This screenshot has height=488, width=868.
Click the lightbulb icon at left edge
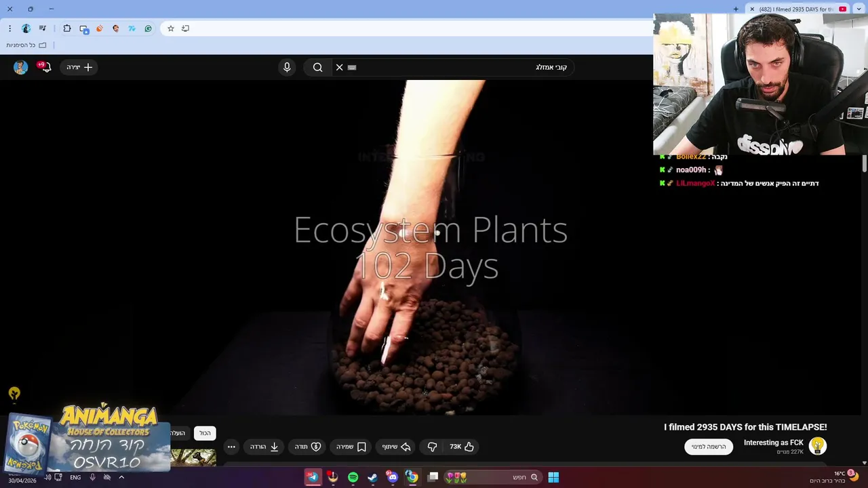(14, 393)
